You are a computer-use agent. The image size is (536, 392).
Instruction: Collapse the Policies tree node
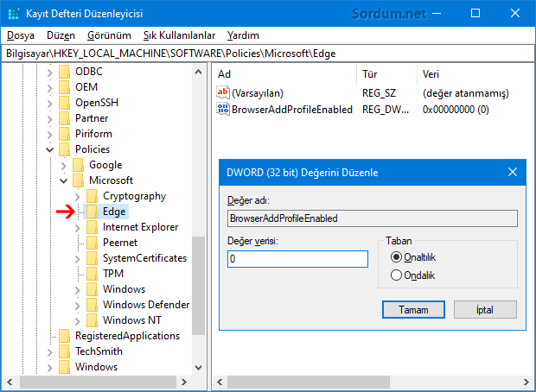pos(50,149)
